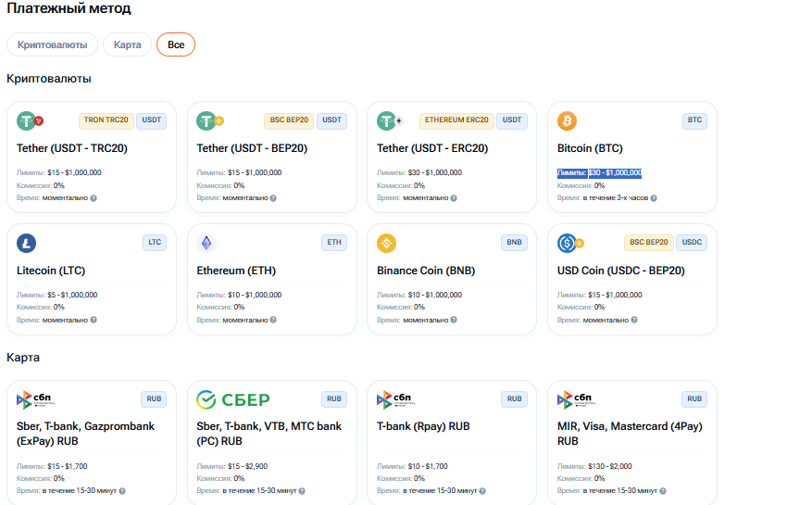This screenshot has width=812, height=505.
Task: Open time info icon on Tether BEP20 card
Action: tap(273, 198)
